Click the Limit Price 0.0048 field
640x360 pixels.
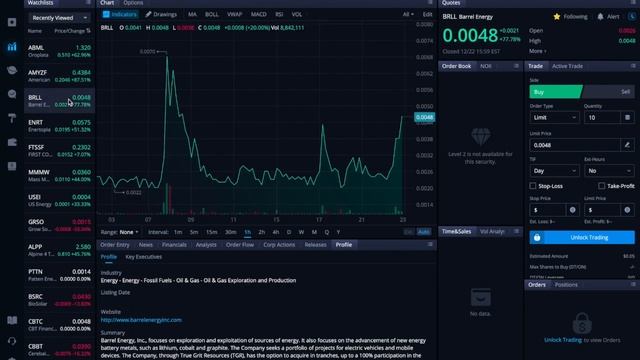coord(575,145)
